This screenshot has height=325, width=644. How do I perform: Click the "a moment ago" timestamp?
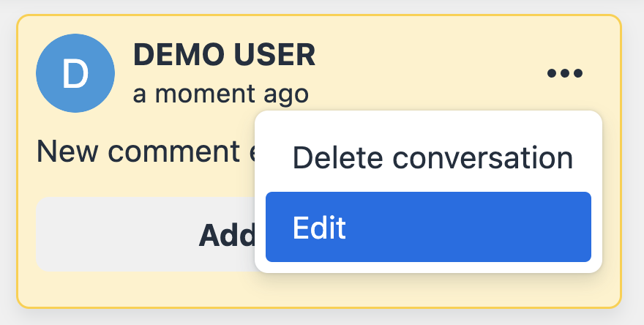(220, 94)
